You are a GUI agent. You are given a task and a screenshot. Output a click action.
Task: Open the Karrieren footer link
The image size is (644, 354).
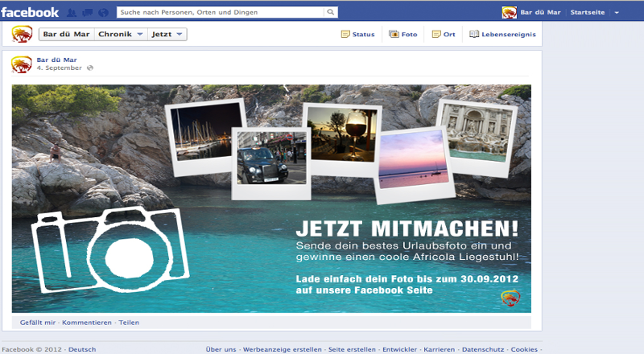440,349
